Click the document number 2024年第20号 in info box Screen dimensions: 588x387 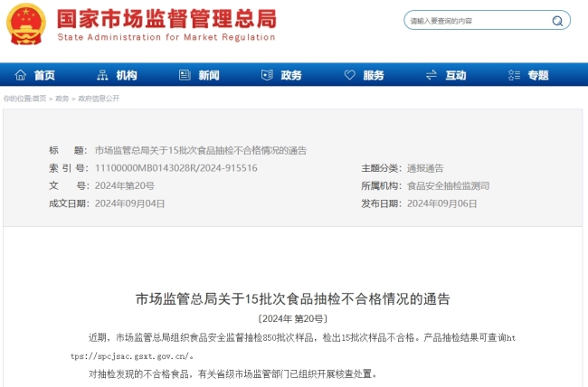tap(125, 185)
